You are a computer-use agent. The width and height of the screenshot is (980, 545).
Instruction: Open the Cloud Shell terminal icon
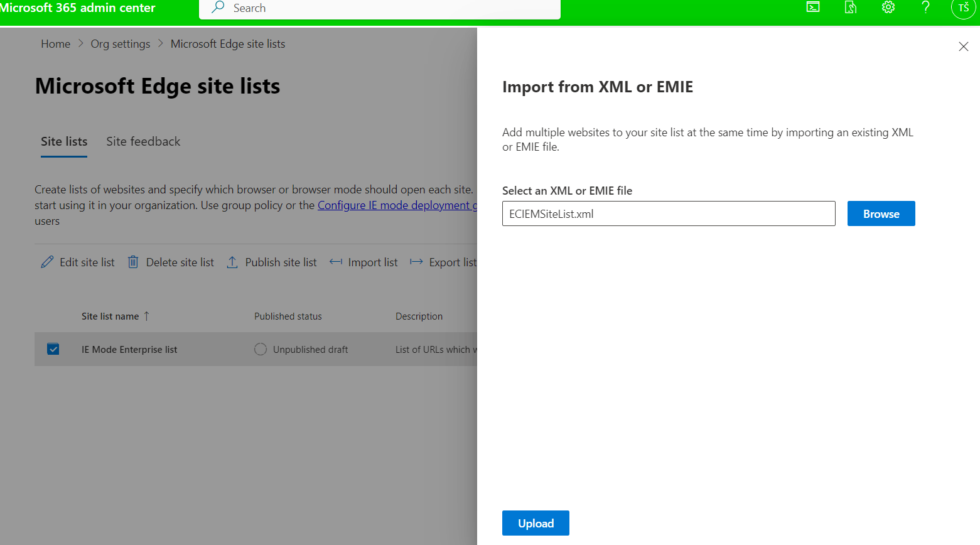pos(813,8)
